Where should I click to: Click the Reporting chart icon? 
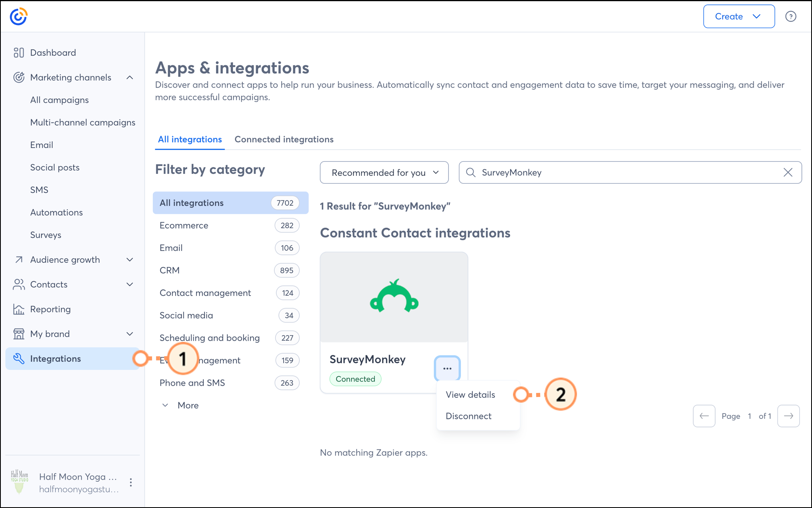[x=19, y=309]
